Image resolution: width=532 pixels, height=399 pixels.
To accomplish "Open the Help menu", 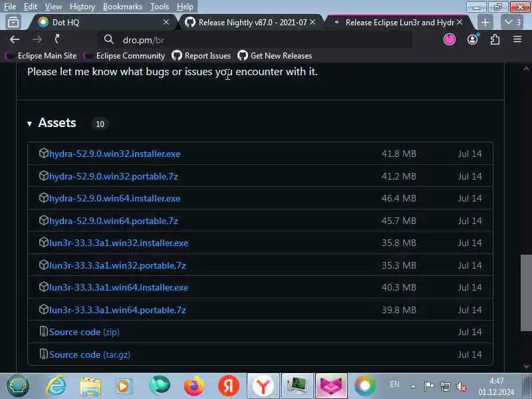I will (185, 7).
